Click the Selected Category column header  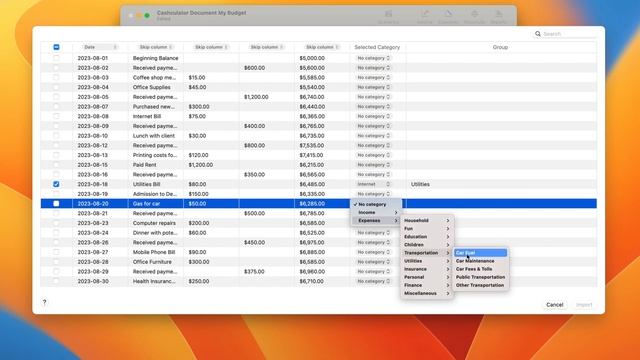pyautogui.click(x=377, y=47)
